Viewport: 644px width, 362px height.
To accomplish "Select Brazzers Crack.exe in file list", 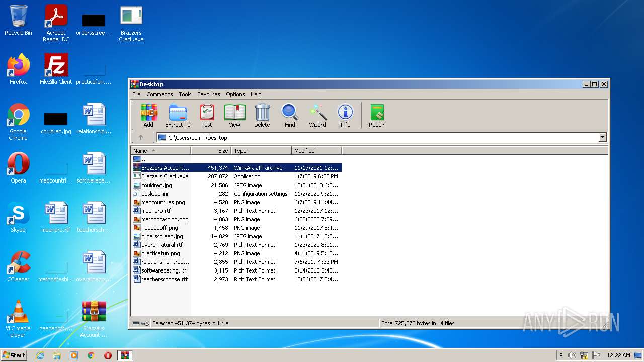I will tap(237, 176).
